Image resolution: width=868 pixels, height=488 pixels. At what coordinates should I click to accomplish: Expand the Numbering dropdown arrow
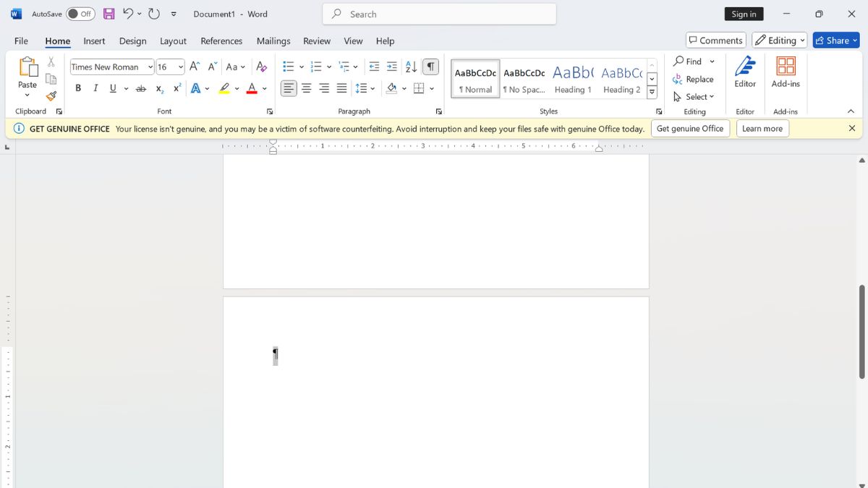click(329, 67)
